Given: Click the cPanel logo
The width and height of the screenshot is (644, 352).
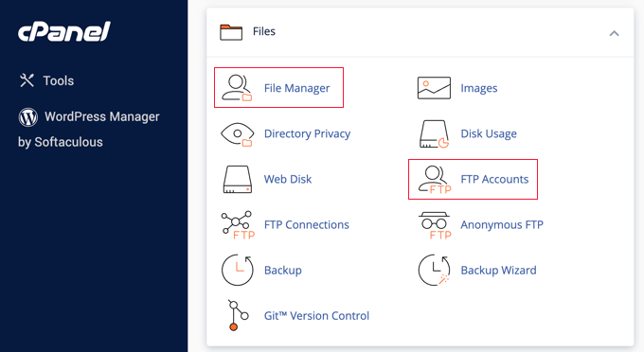Looking at the screenshot, I should pos(64,31).
